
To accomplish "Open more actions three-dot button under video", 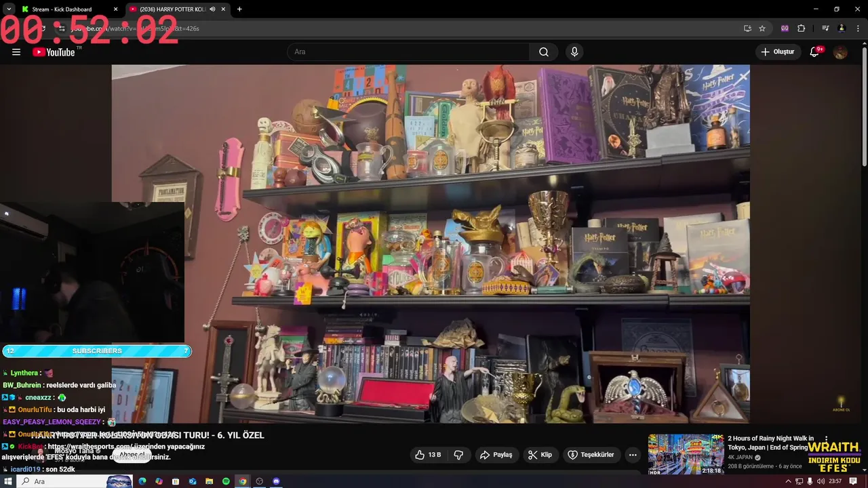I will pyautogui.click(x=633, y=455).
